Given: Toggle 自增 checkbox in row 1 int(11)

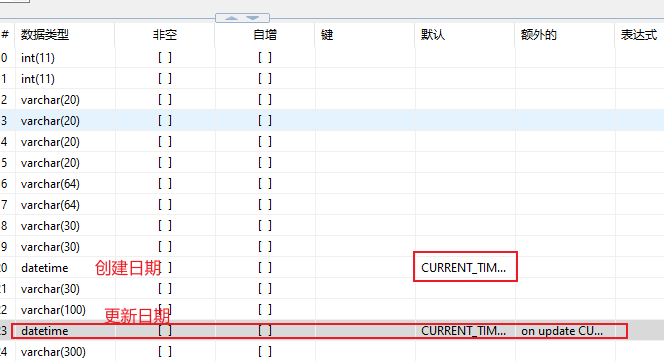Looking at the screenshot, I should pyautogui.click(x=265, y=79).
